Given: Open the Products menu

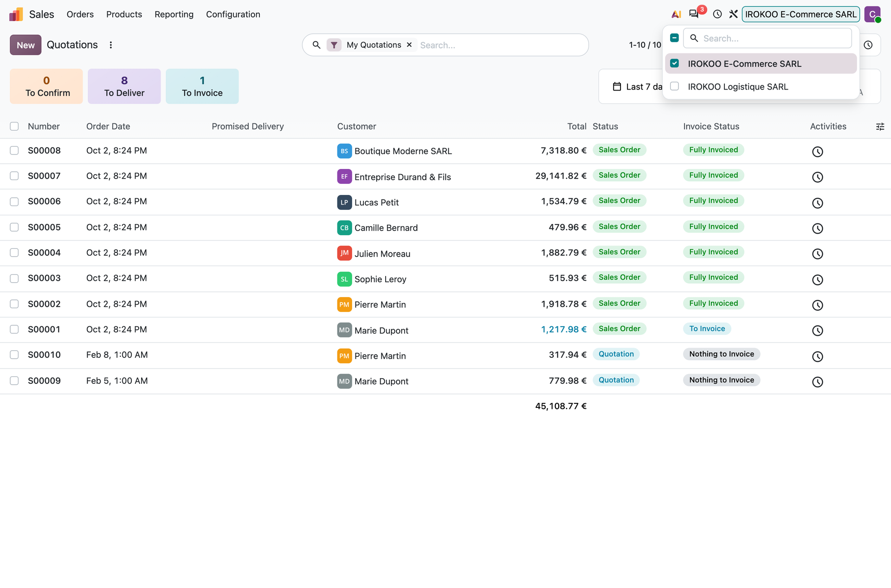Looking at the screenshot, I should 124,14.
